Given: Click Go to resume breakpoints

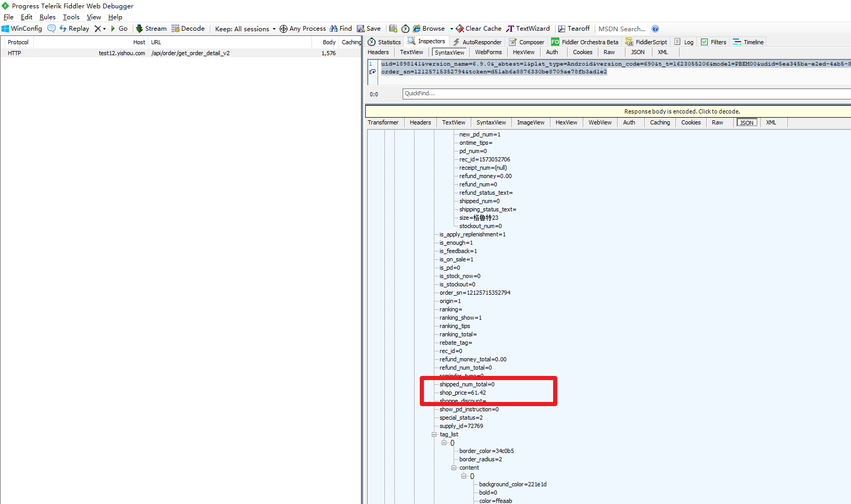Looking at the screenshot, I should pos(119,29).
